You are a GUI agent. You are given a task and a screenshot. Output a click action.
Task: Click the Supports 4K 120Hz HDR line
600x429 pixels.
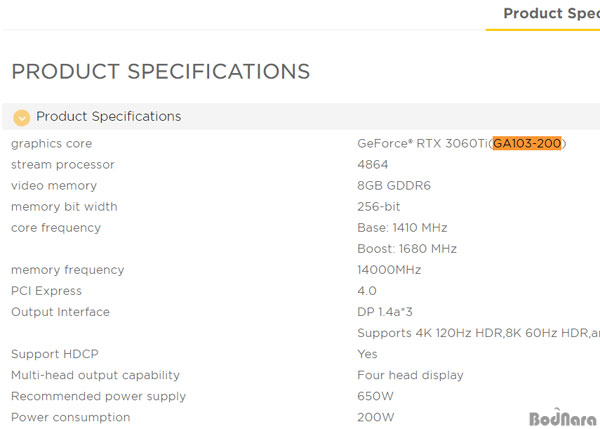pos(479,333)
